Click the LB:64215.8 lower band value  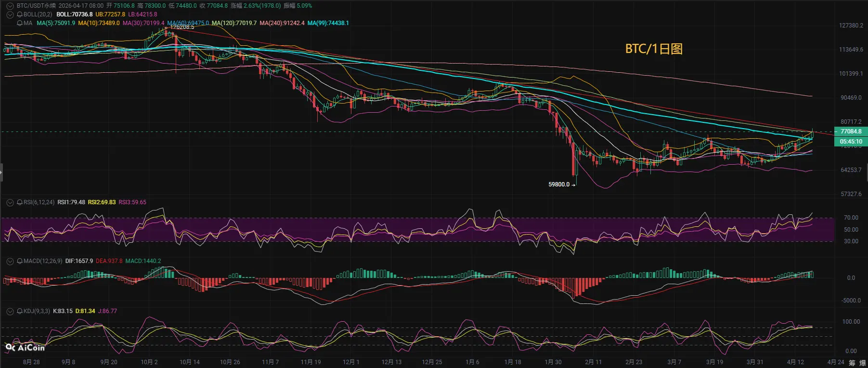point(143,14)
